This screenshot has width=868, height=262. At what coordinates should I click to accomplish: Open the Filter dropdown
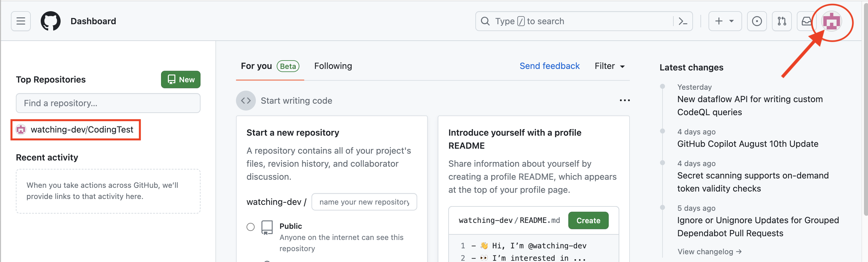pyautogui.click(x=610, y=66)
